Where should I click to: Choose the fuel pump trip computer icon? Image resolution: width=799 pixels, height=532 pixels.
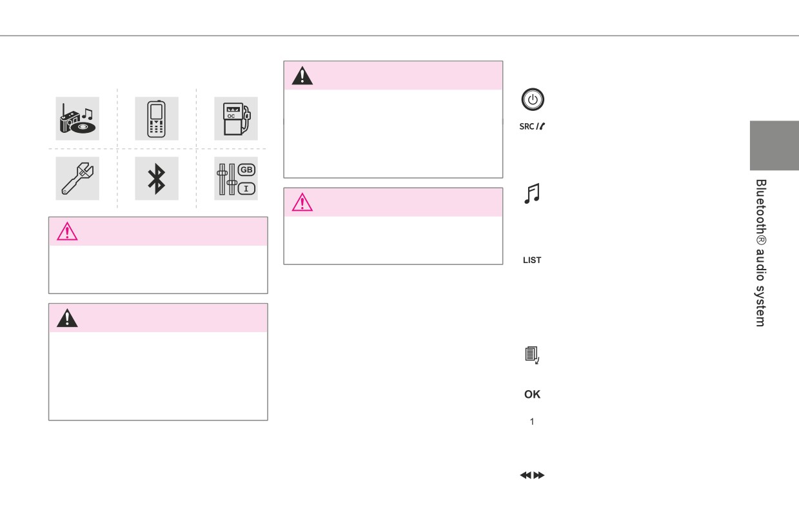(236, 119)
